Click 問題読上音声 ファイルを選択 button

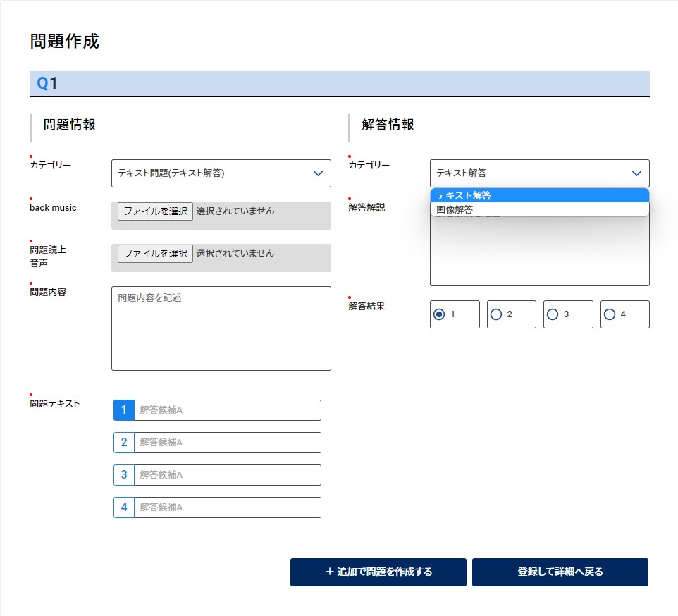point(155,254)
